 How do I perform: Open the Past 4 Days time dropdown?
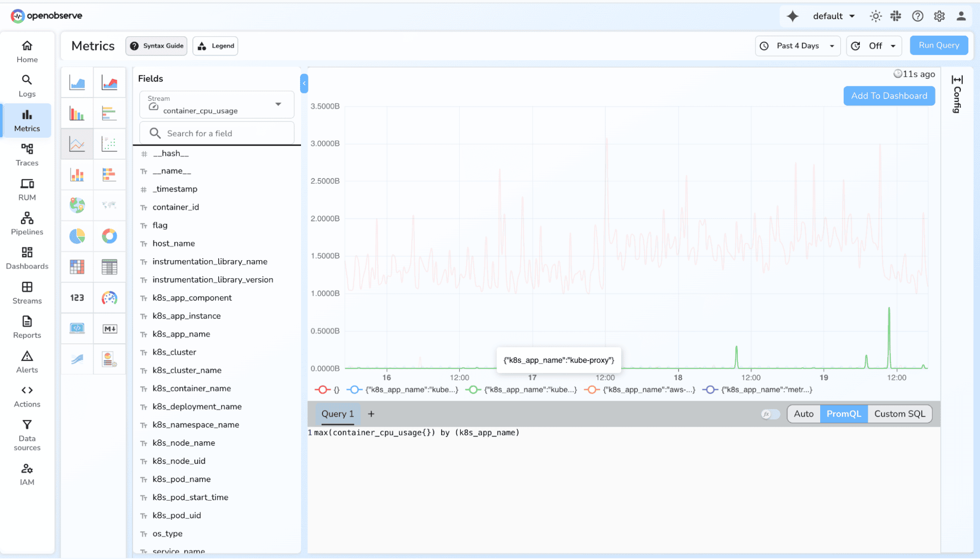(798, 46)
